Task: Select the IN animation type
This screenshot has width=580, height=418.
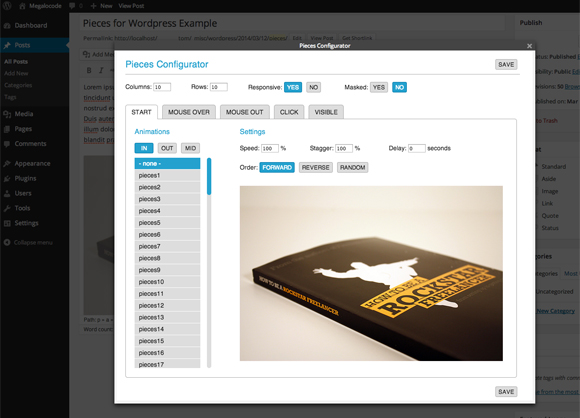Action: coord(144,148)
